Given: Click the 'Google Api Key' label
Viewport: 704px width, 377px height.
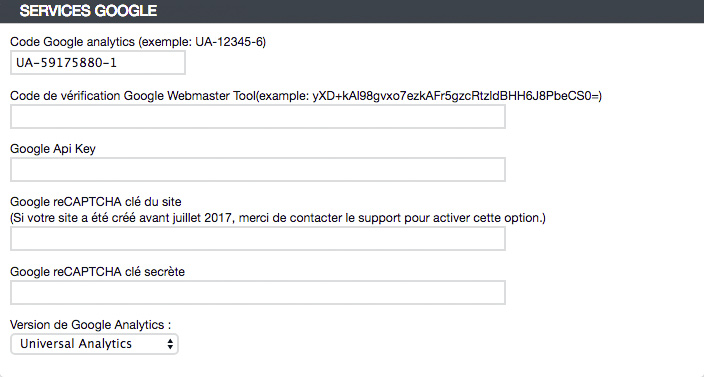Looking at the screenshot, I should 53,149.
